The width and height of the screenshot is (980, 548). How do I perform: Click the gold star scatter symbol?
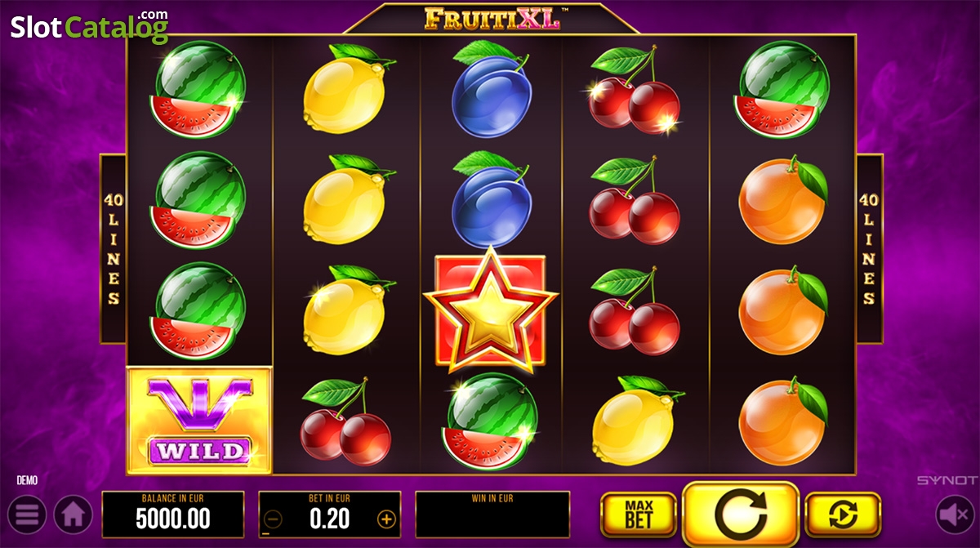(490, 309)
